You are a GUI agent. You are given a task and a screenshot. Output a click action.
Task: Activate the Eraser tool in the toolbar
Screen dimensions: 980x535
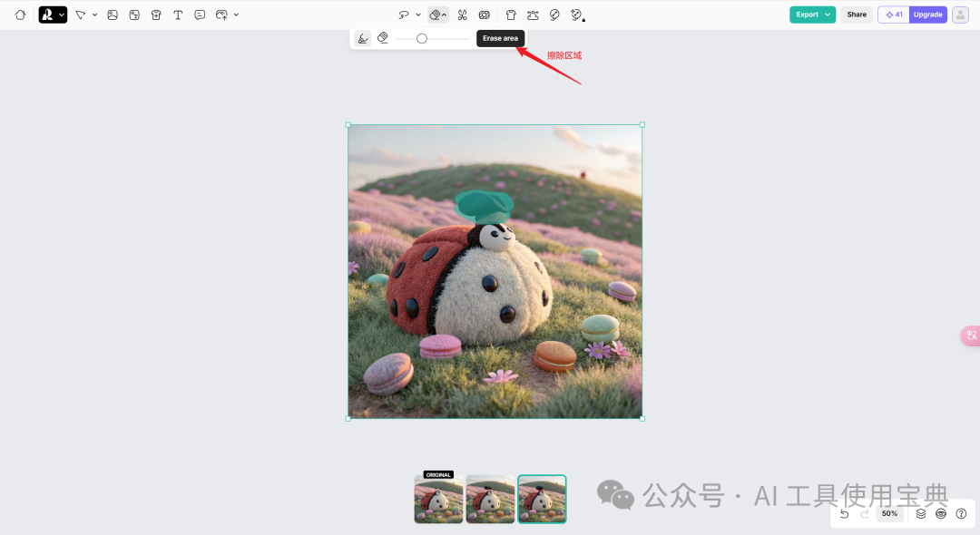coord(436,15)
